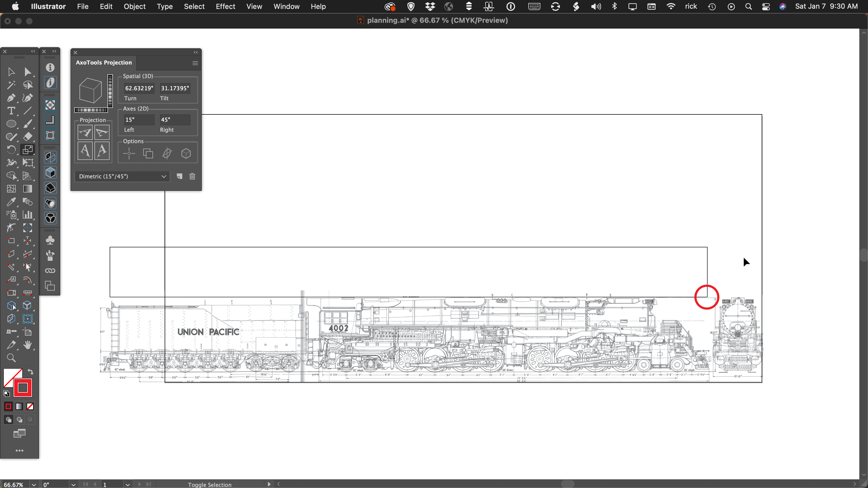Select the Perspective Grid tool

click(28, 176)
